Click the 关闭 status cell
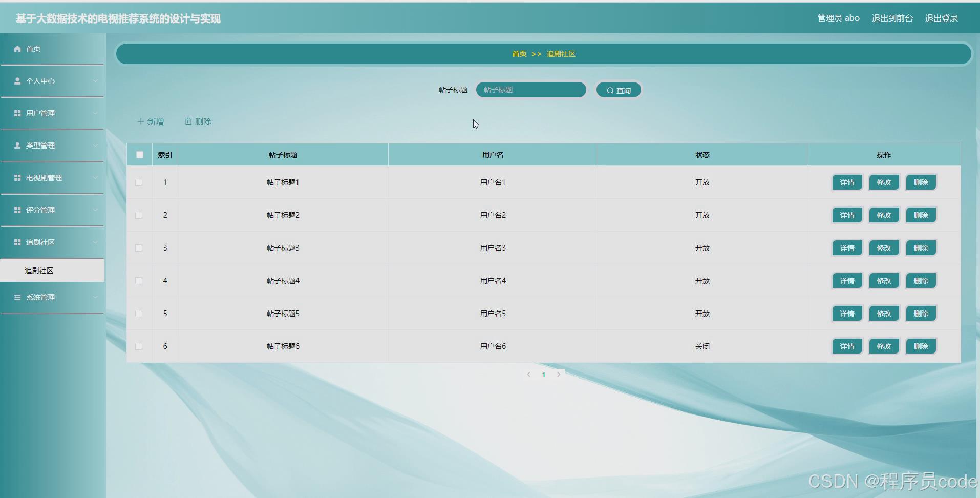Viewport: 980px width, 498px height. tap(702, 346)
